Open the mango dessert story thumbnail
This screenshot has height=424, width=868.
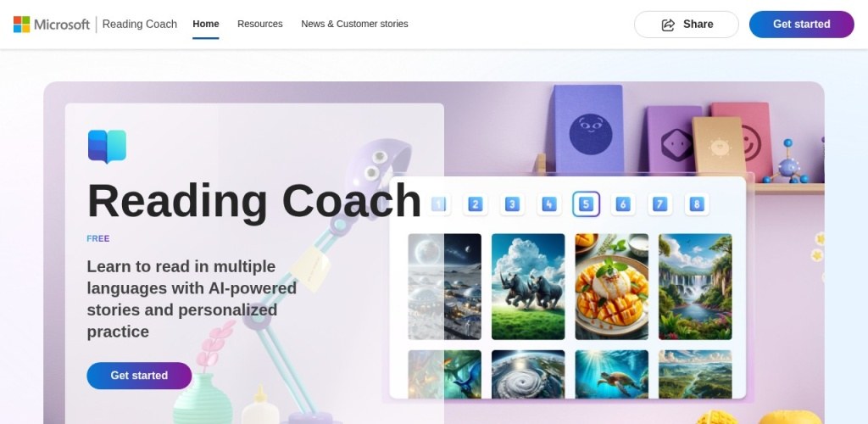pyautogui.click(x=612, y=287)
